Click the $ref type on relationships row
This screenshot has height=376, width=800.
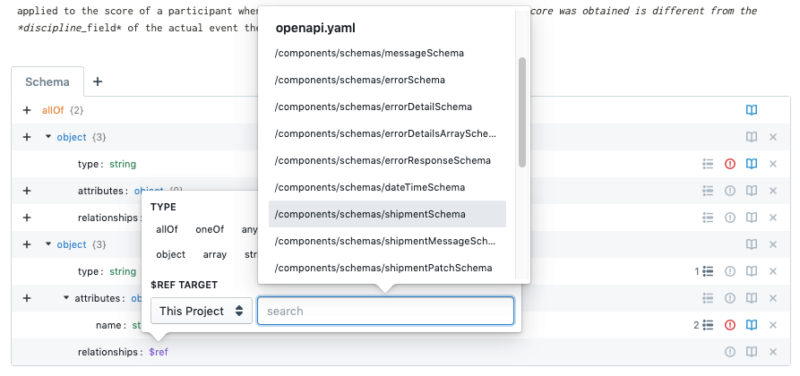tap(159, 352)
